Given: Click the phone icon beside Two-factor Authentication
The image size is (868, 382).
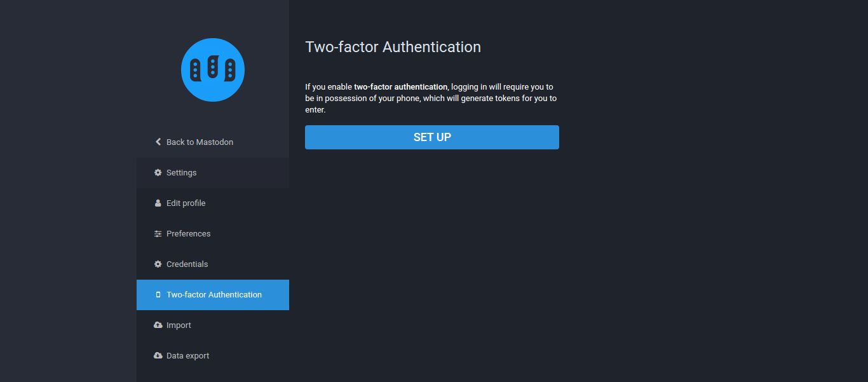Looking at the screenshot, I should click(x=158, y=294).
